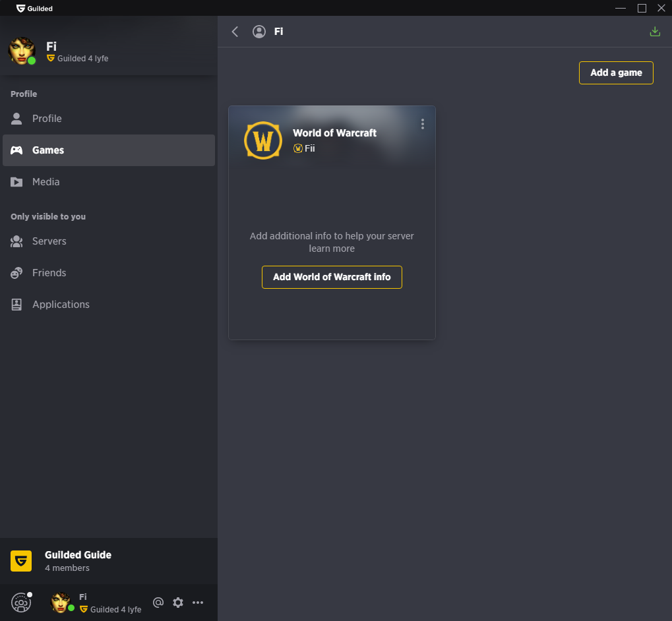View the Friends section
The image size is (672, 621).
[109, 273]
